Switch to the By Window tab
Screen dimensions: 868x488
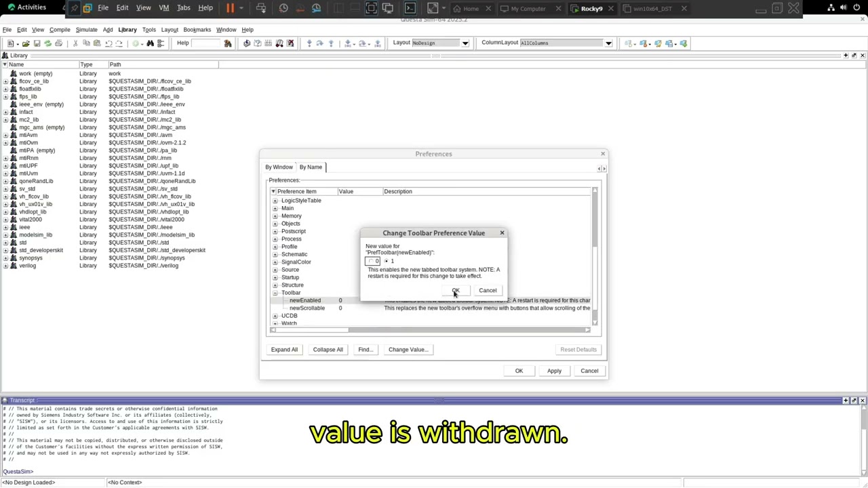click(x=279, y=167)
